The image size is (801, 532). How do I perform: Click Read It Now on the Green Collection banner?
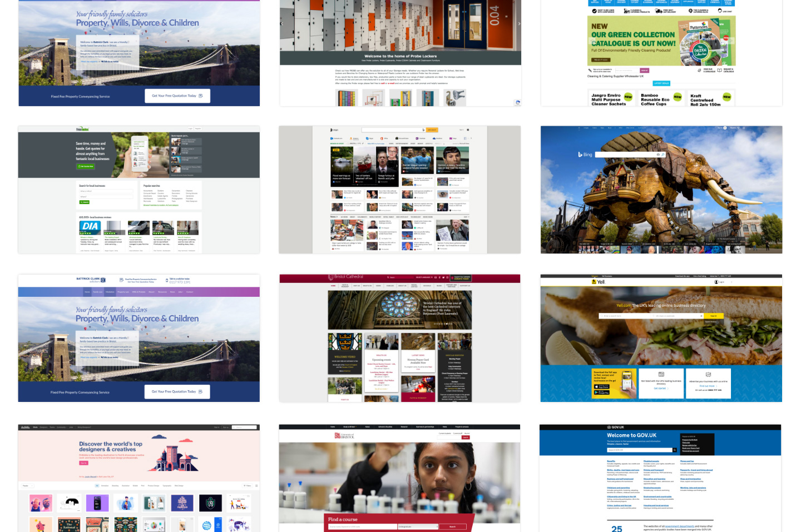[x=601, y=59]
